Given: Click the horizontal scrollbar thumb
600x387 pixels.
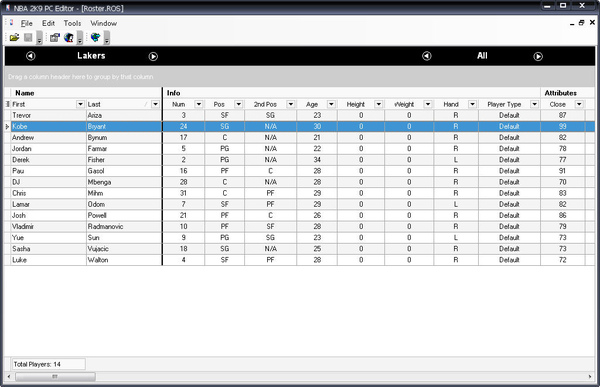Looking at the screenshot, I should (x=55, y=377).
